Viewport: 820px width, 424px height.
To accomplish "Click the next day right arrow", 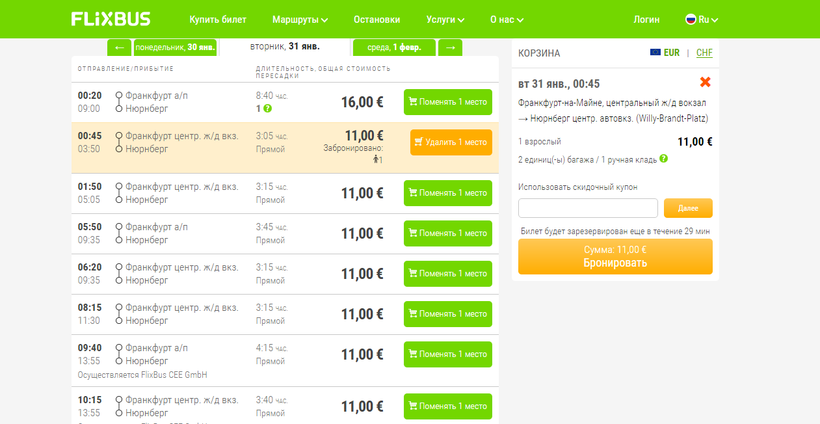I will 450,47.
